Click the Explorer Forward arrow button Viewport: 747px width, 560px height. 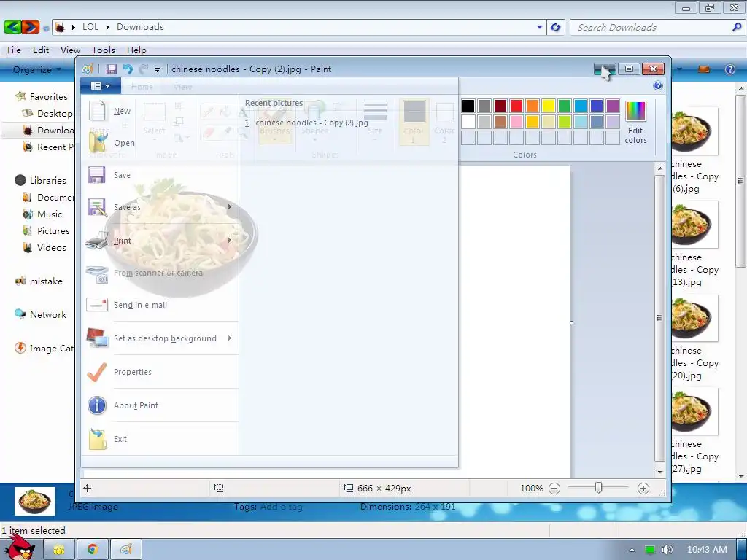31,27
